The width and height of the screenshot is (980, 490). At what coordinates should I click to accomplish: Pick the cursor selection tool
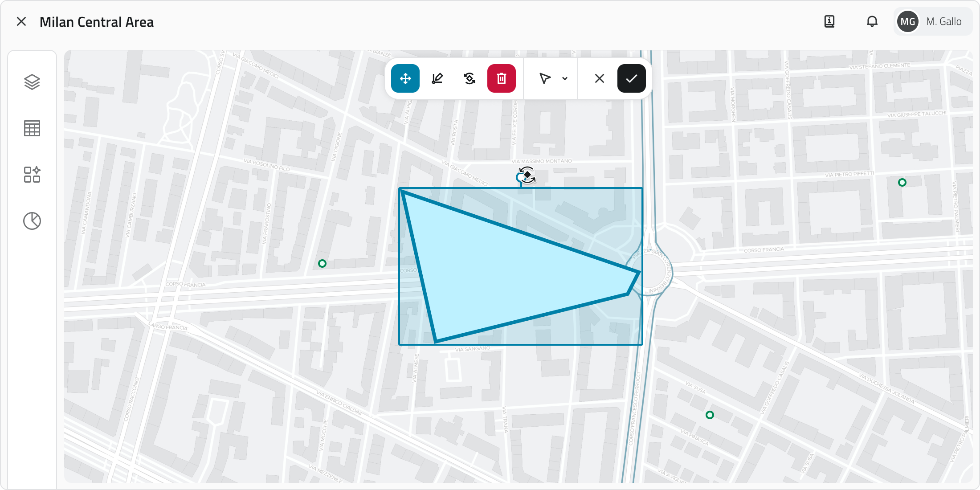[545, 79]
